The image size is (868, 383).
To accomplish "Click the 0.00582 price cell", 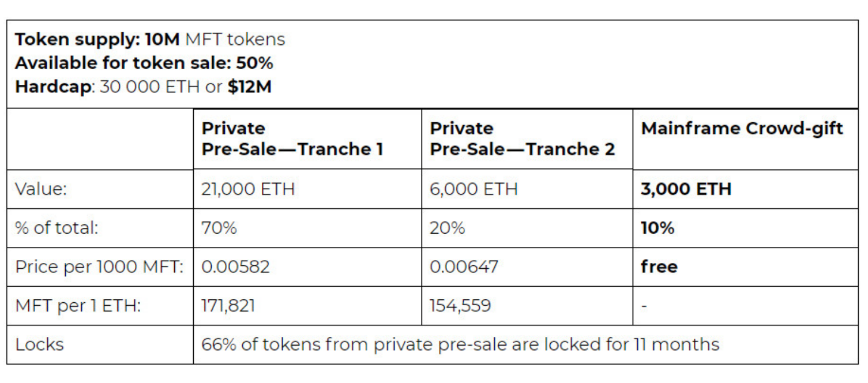I will [x=235, y=266].
